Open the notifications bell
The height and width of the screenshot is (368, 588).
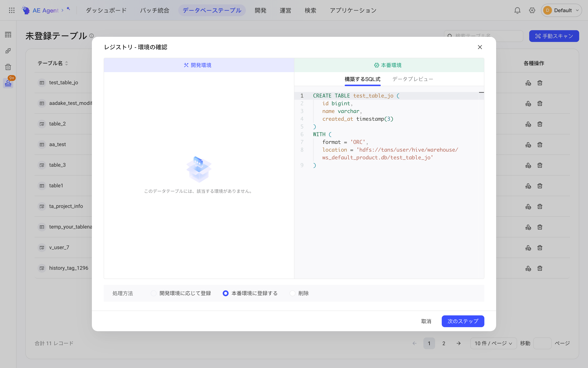517,10
